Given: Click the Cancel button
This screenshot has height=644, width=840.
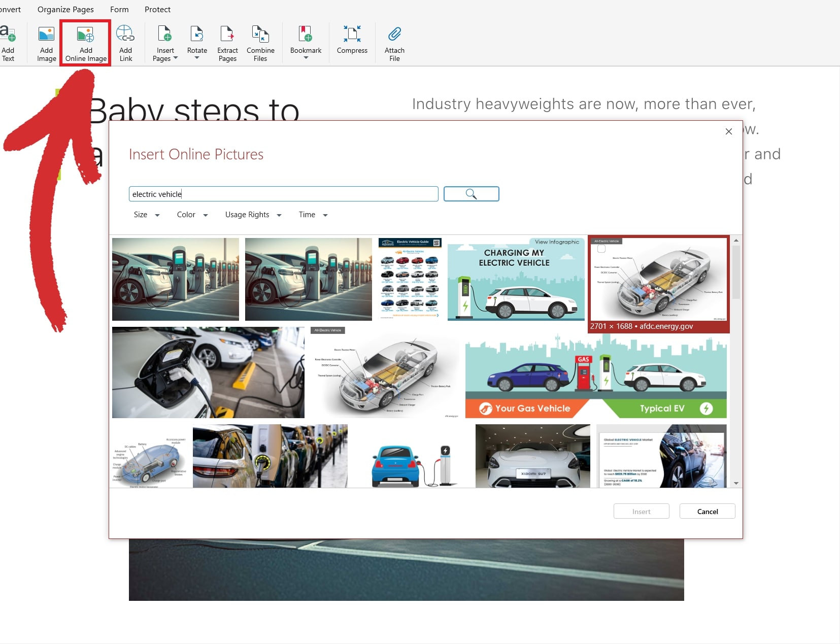Looking at the screenshot, I should point(706,511).
